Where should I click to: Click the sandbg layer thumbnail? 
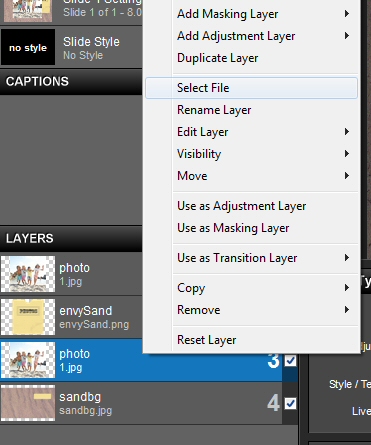point(28,403)
